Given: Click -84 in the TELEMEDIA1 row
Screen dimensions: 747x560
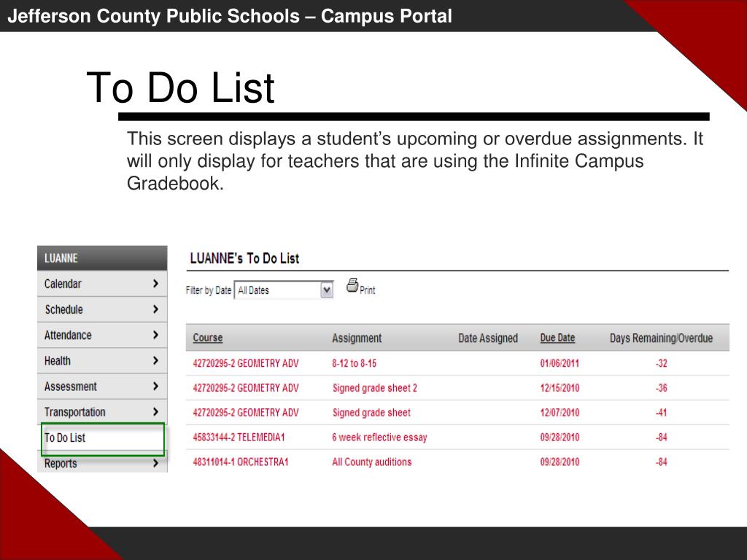Looking at the screenshot, I should pyautogui.click(x=661, y=437).
